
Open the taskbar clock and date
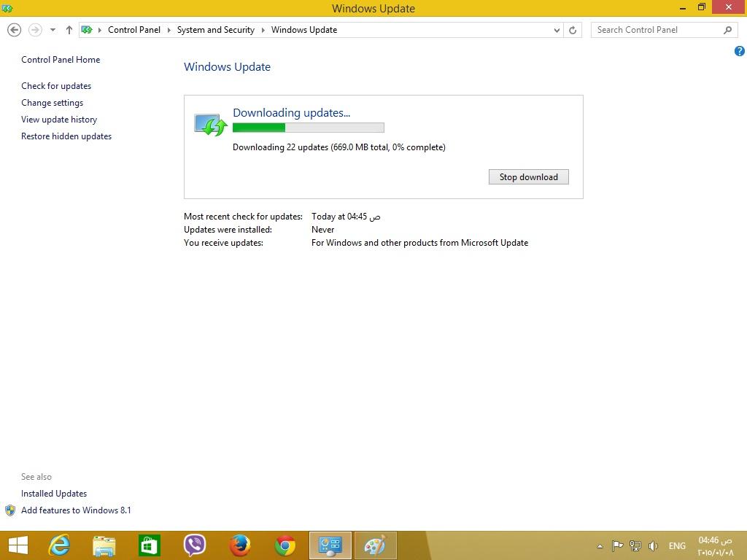[x=715, y=546]
